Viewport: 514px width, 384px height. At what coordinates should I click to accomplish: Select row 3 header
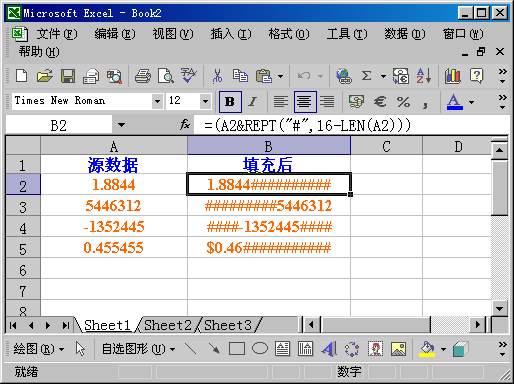coord(23,206)
